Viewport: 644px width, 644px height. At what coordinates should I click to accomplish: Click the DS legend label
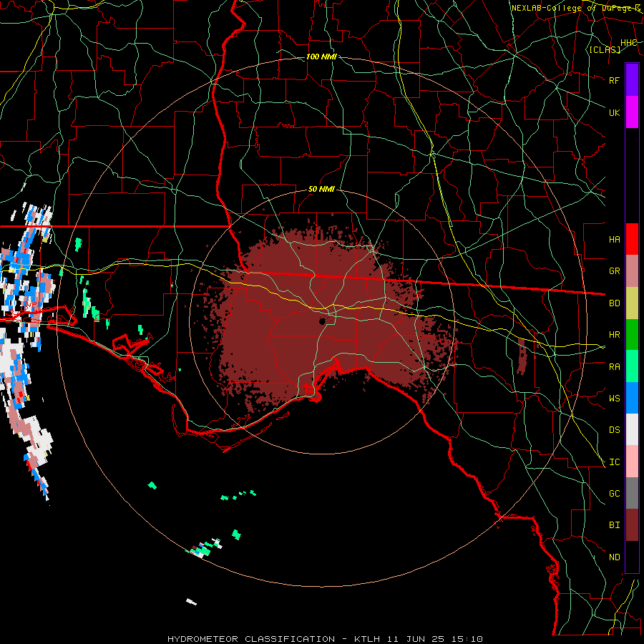pos(614,430)
